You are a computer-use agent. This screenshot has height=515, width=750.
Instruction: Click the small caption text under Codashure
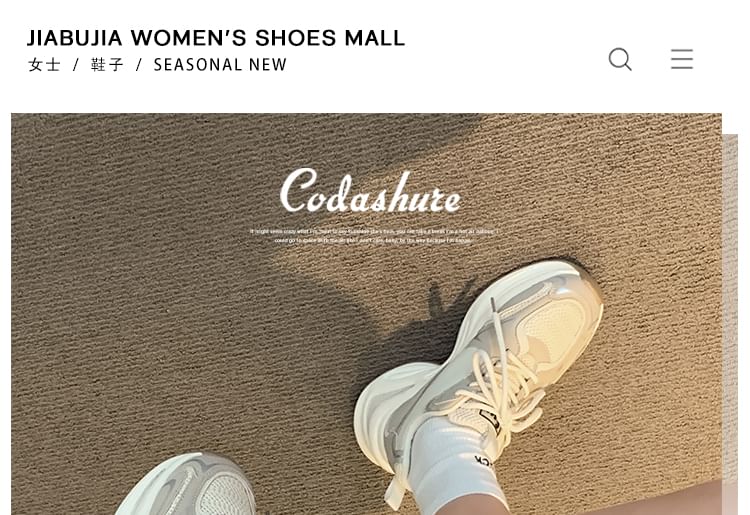point(374,236)
